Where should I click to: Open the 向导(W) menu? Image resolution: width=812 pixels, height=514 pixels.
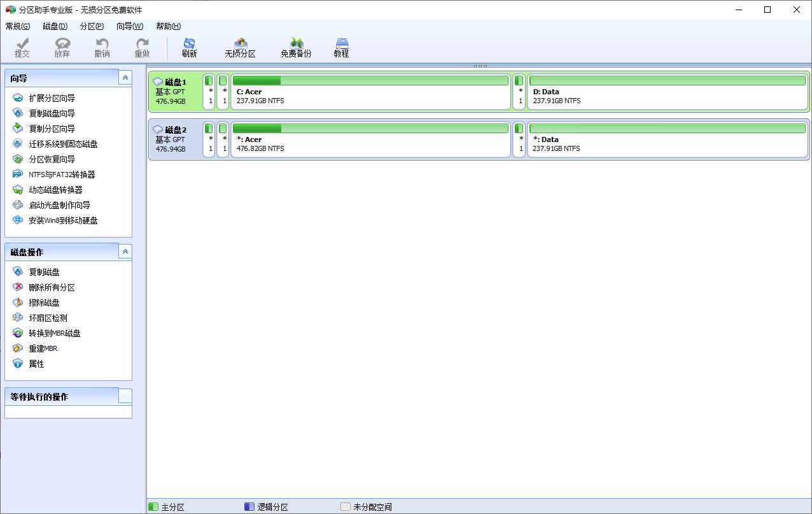(130, 26)
